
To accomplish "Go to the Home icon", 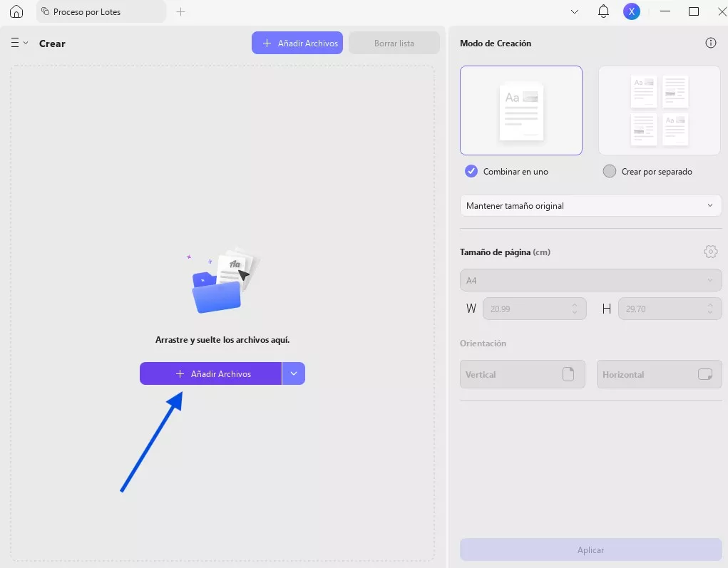I will tap(16, 11).
